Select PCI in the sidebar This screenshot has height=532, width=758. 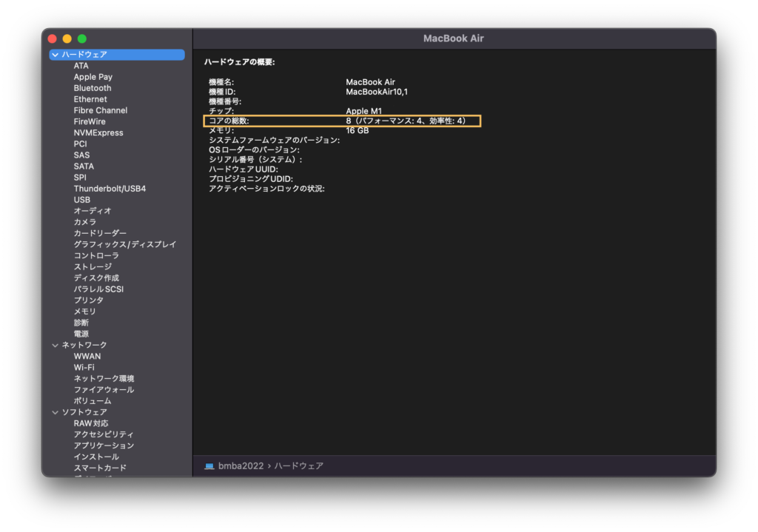point(80,144)
